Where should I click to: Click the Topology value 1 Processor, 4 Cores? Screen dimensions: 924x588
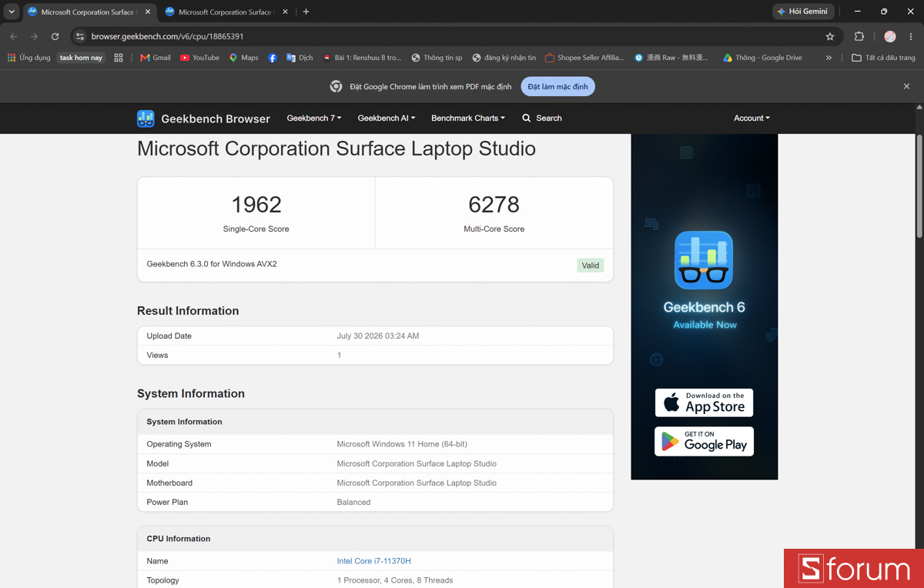(395, 580)
